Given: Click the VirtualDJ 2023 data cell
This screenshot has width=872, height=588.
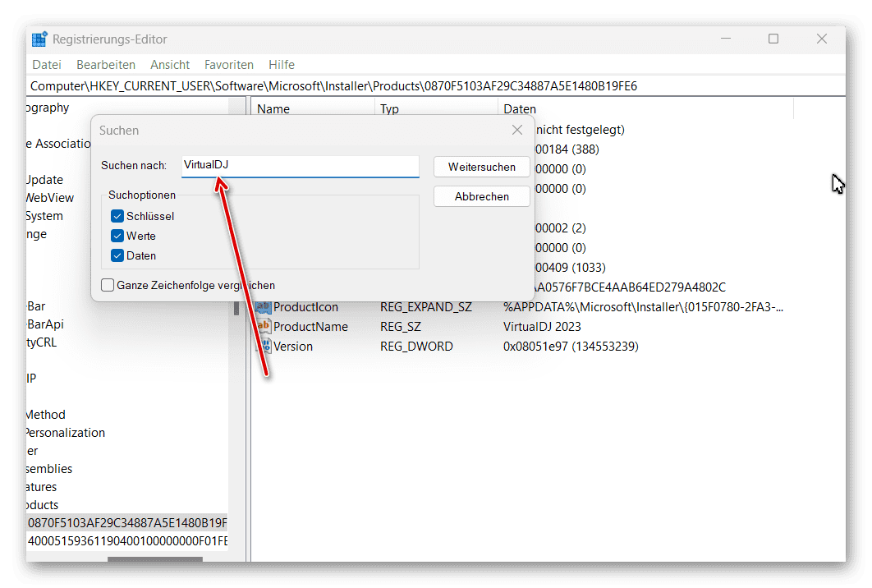Looking at the screenshot, I should coord(542,327).
